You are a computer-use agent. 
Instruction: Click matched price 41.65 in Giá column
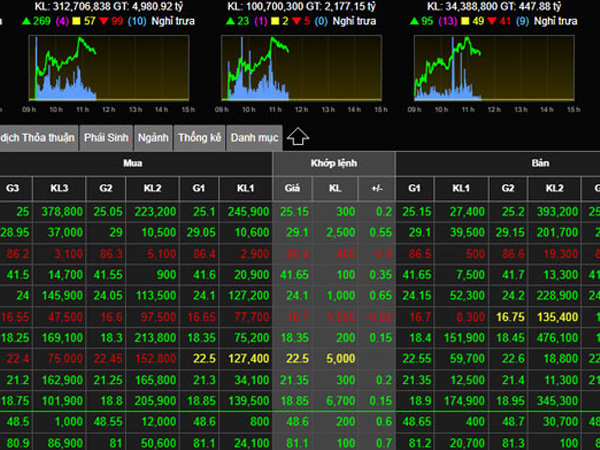coord(294,275)
